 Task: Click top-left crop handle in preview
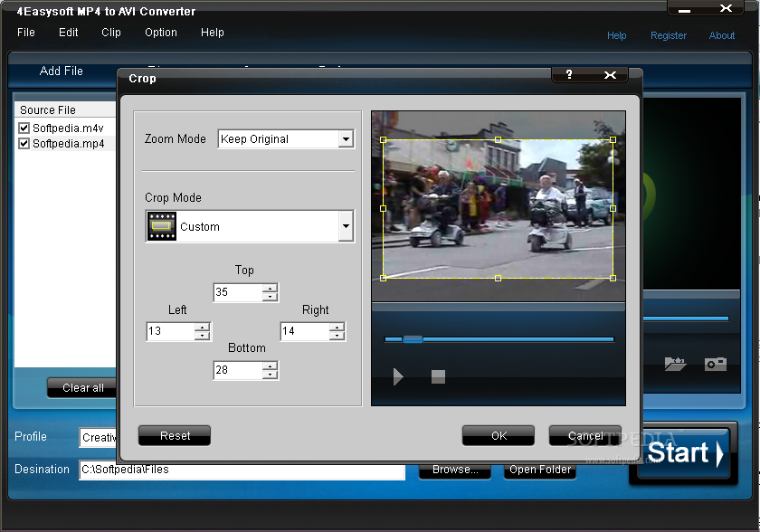pyautogui.click(x=384, y=139)
